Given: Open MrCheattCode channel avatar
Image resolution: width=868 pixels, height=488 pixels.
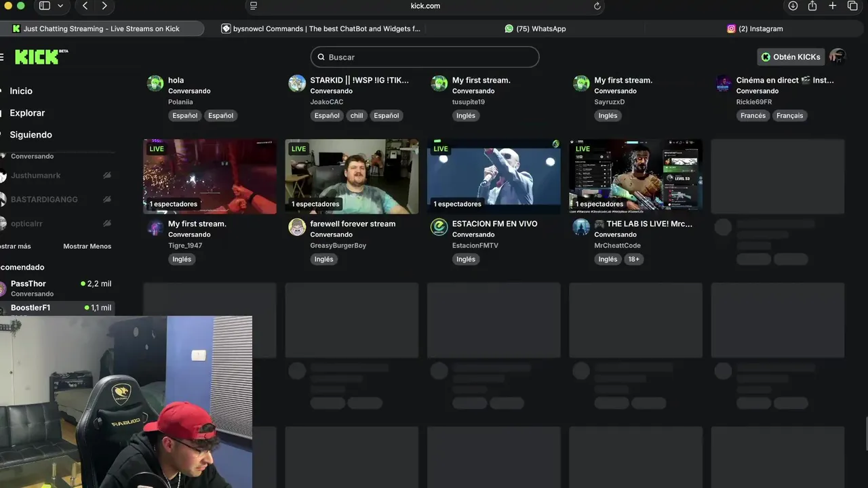Looking at the screenshot, I should coord(581,227).
